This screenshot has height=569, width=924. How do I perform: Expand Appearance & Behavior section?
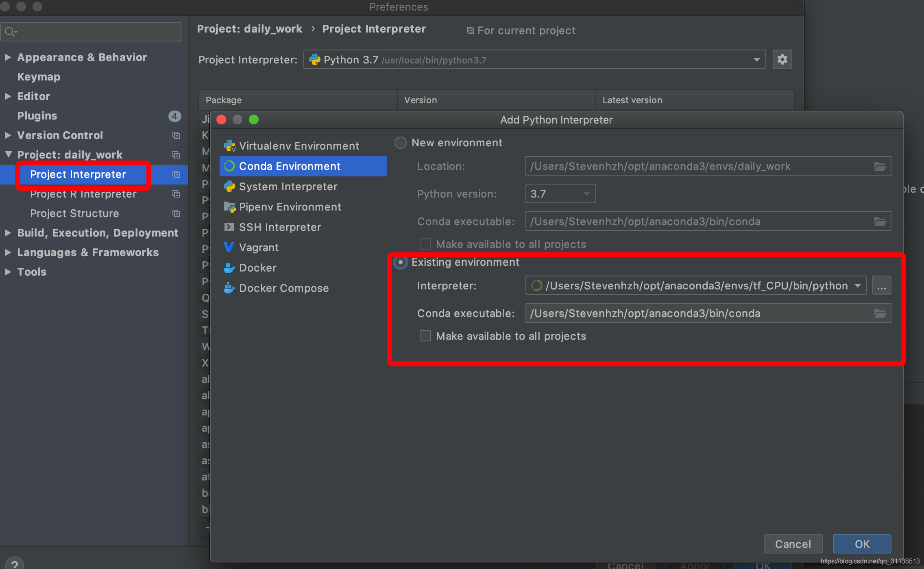pos(8,57)
